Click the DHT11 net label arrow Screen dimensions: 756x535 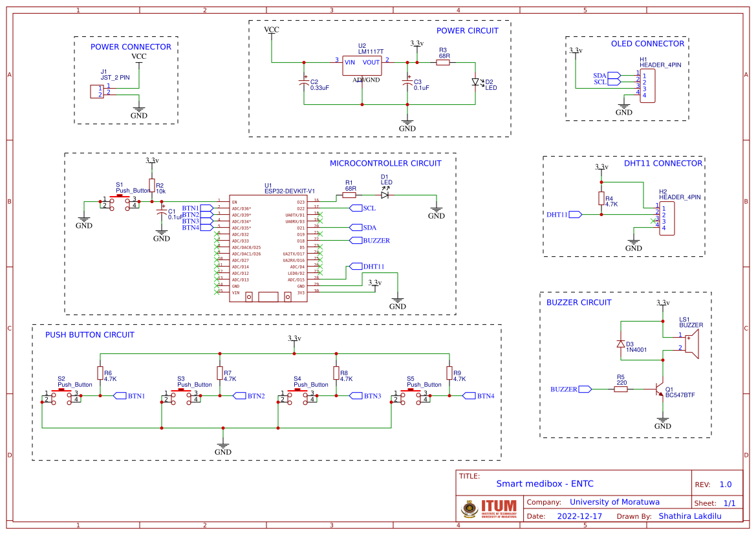356,267
